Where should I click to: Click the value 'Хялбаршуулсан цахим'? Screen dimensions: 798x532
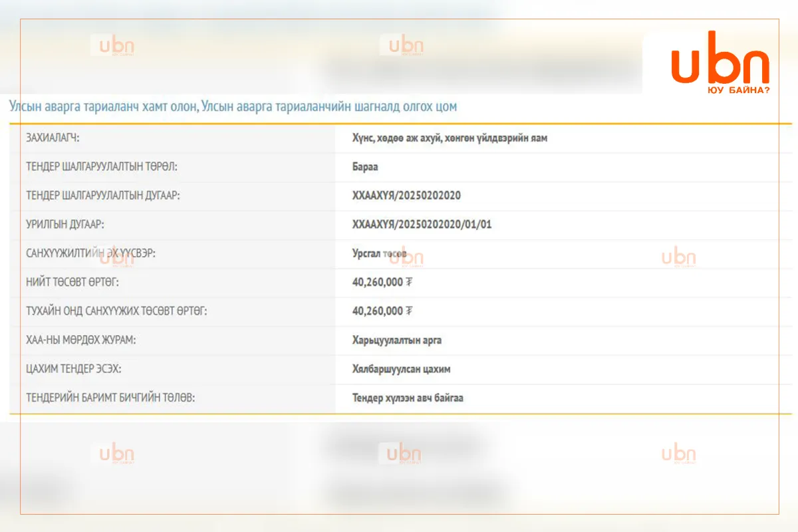coord(402,369)
